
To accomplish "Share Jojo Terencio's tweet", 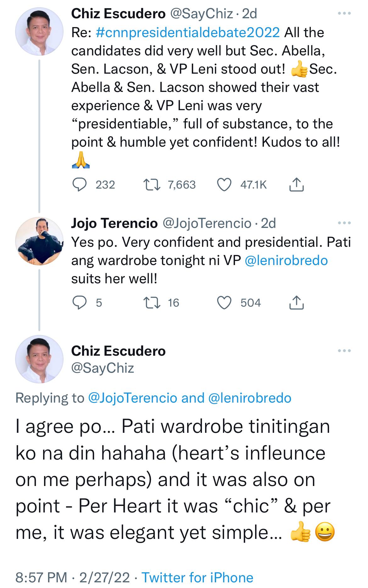I will (296, 303).
